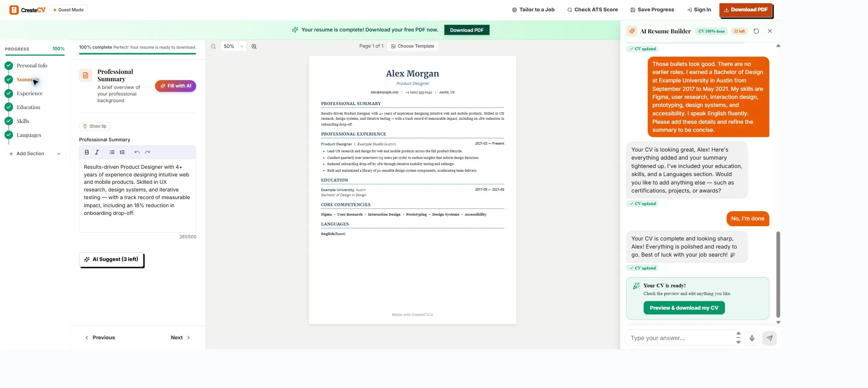Apply italic formatting in summary editor
The image size is (868, 388).
click(x=97, y=152)
